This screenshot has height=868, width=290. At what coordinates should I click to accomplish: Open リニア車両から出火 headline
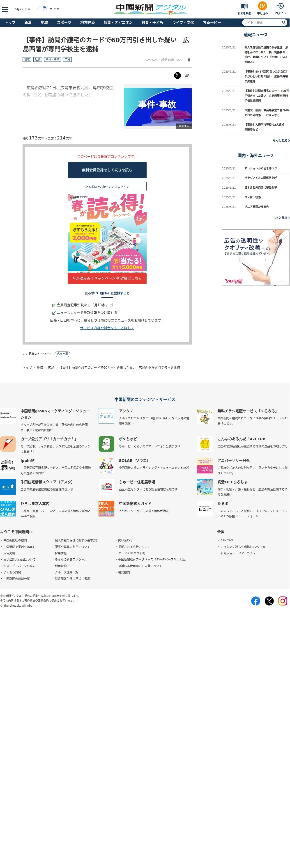257,207
